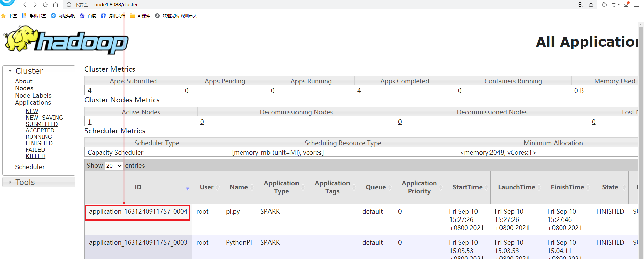644x259 pixels.
Task: Open the Nodes link in Cluster menu
Action: pyautogui.click(x=24, y=88)
